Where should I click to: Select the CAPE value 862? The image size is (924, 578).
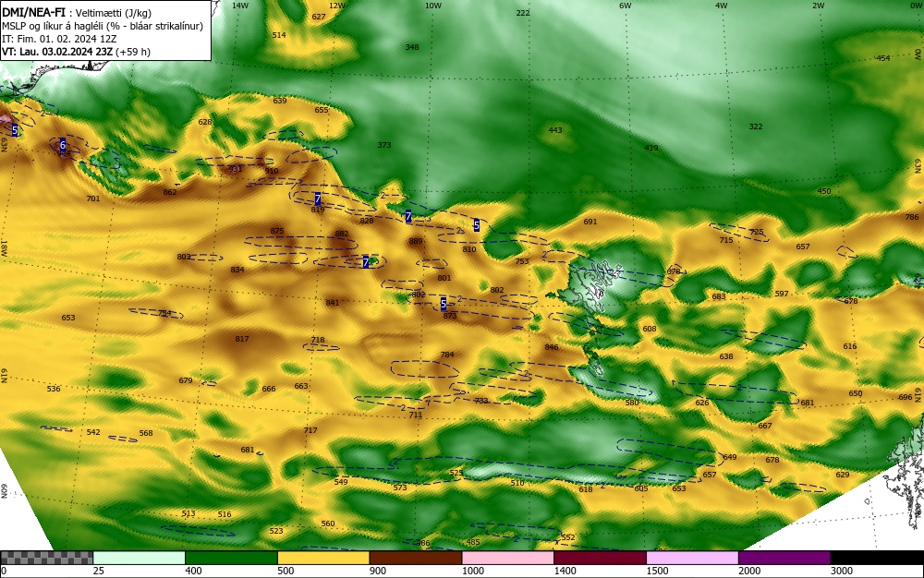170,192
